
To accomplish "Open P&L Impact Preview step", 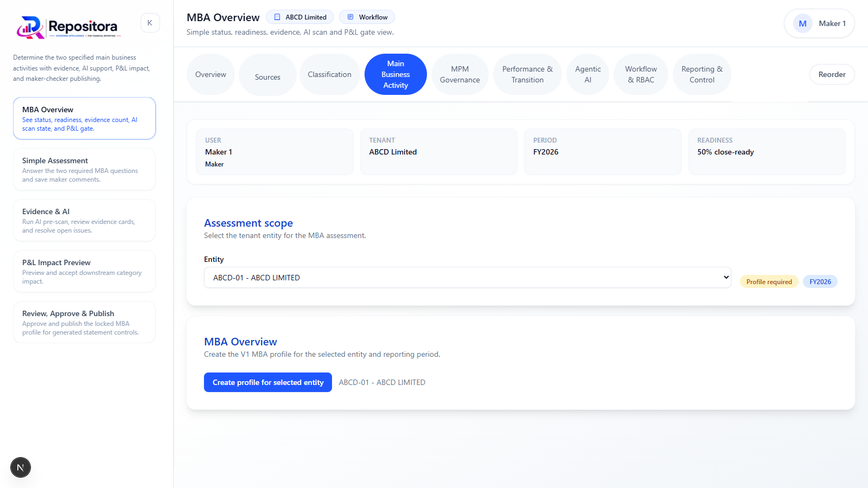I will click(85, 271).
